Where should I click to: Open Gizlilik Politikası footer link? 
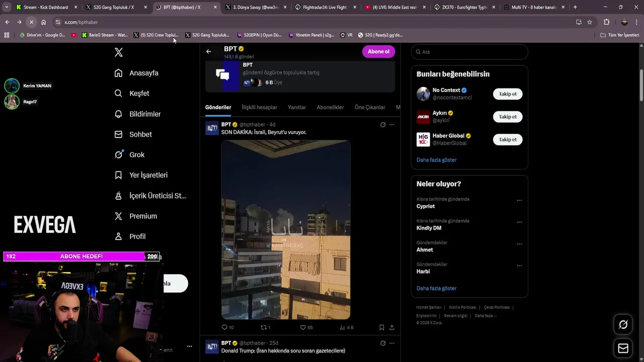click(462, 307)
